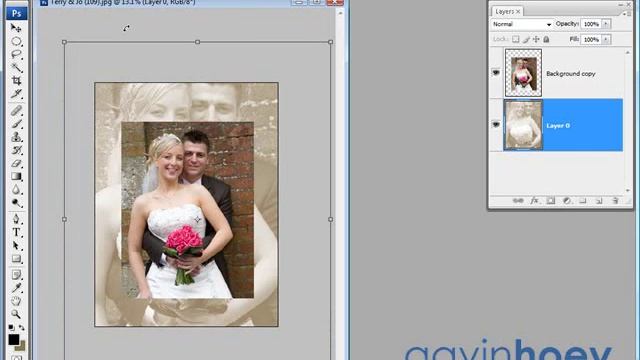Open the blend mode Normal dropdown
This screenshot has height=360, width=640.
pyautogui.click(x=521, y=24)
